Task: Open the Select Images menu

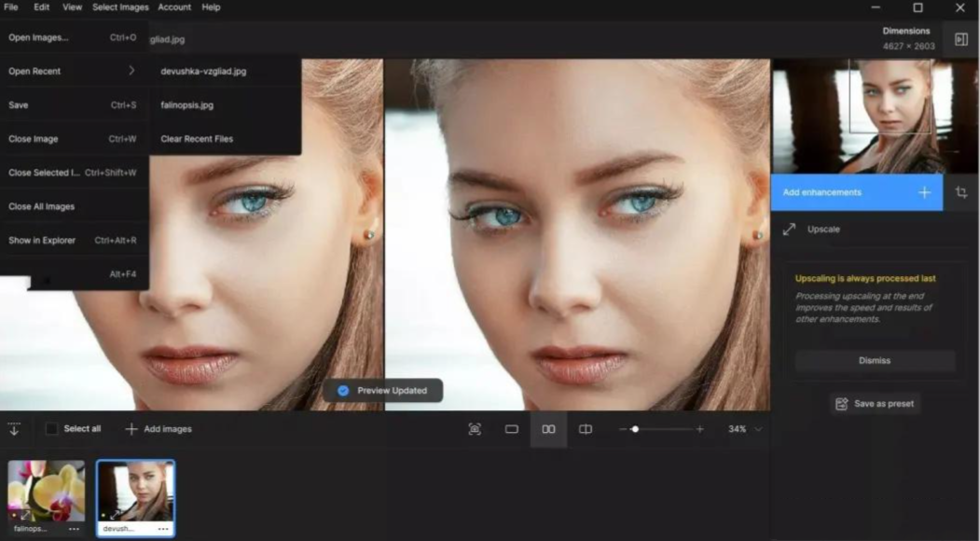Action: point(120,7)
